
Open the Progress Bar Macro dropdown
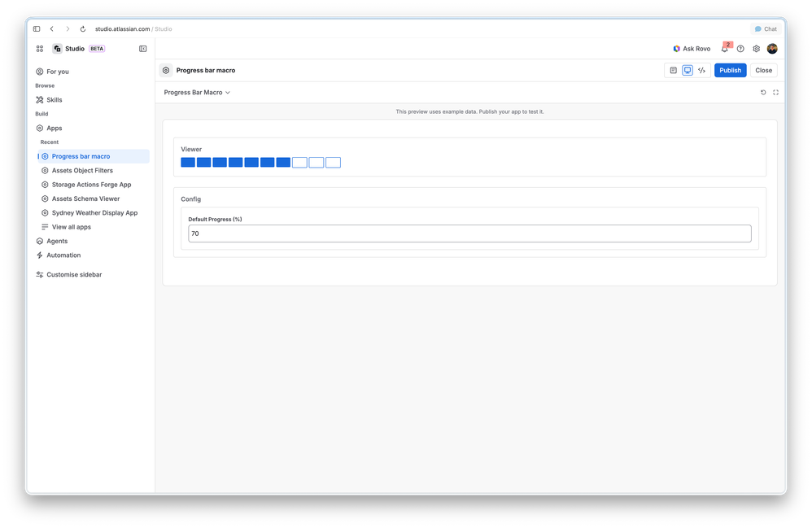click(x=197, y=93)
